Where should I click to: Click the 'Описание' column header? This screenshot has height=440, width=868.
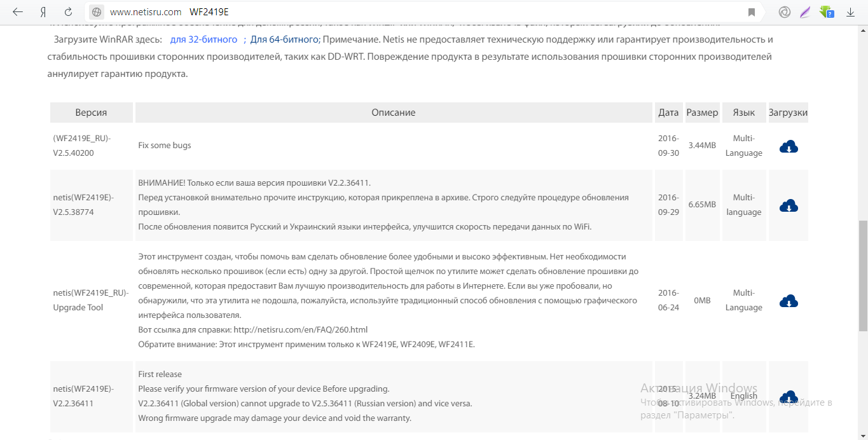click(x=394, y=113)
